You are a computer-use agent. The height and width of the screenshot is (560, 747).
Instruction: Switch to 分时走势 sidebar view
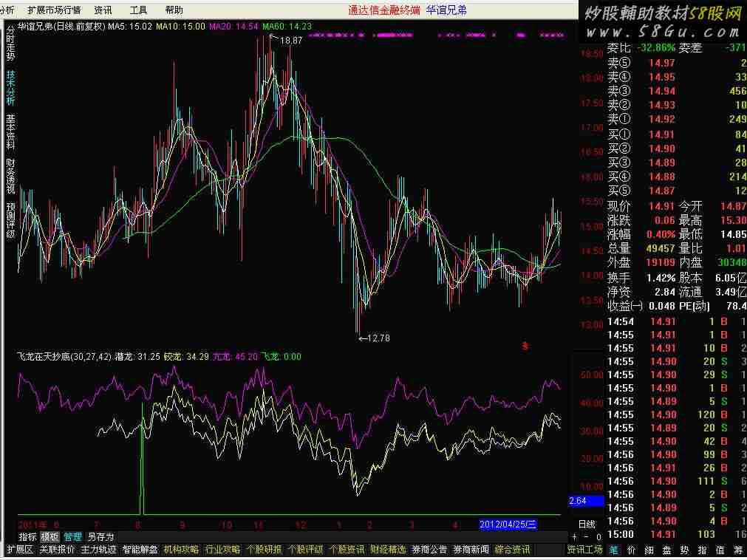coord(10,44)
